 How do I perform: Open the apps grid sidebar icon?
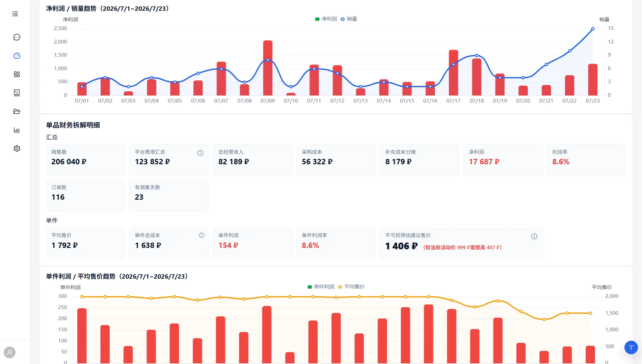(17, 74)
